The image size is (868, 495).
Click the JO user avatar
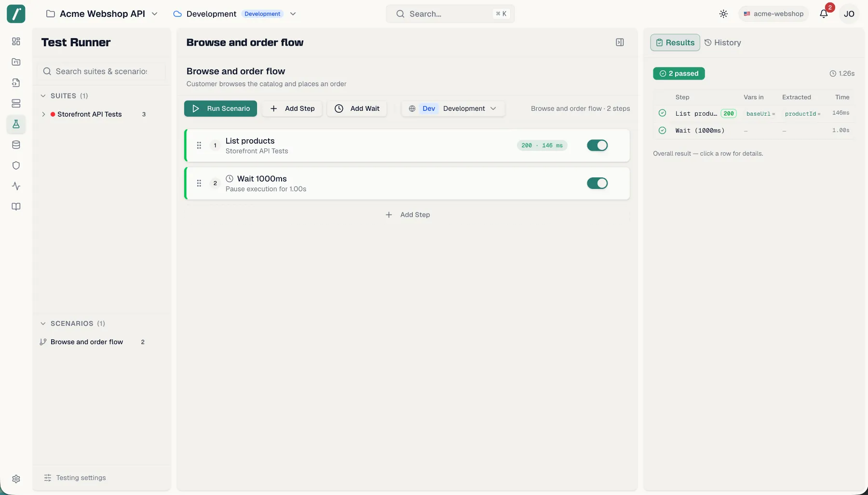(849, 14)
